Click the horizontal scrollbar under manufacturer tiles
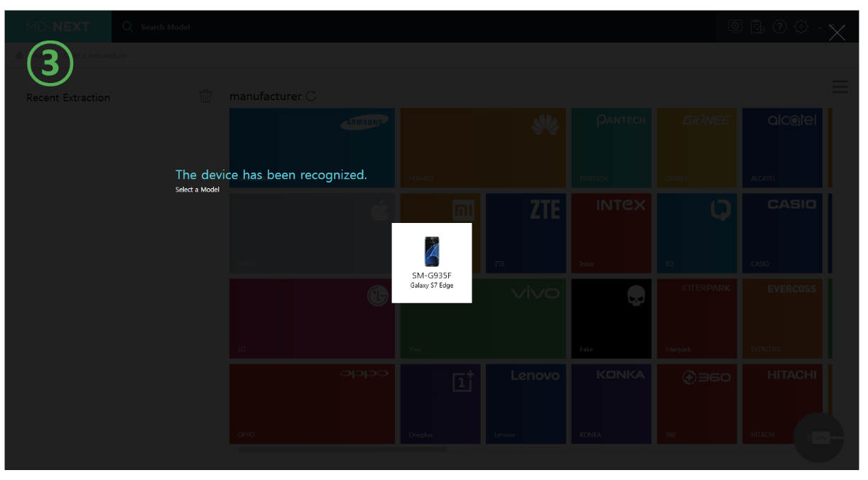The width and height of the screenshot is (868, 480). tap(342, 449)
